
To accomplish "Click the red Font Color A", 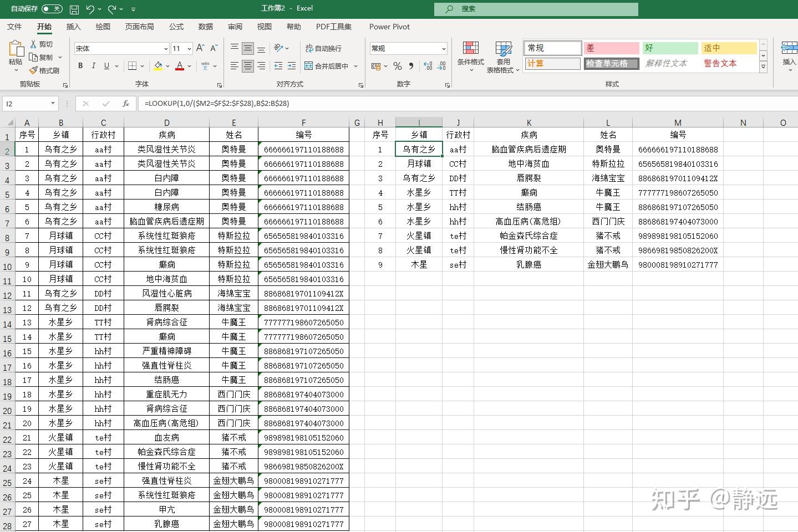I will click(x=180, y=66).
